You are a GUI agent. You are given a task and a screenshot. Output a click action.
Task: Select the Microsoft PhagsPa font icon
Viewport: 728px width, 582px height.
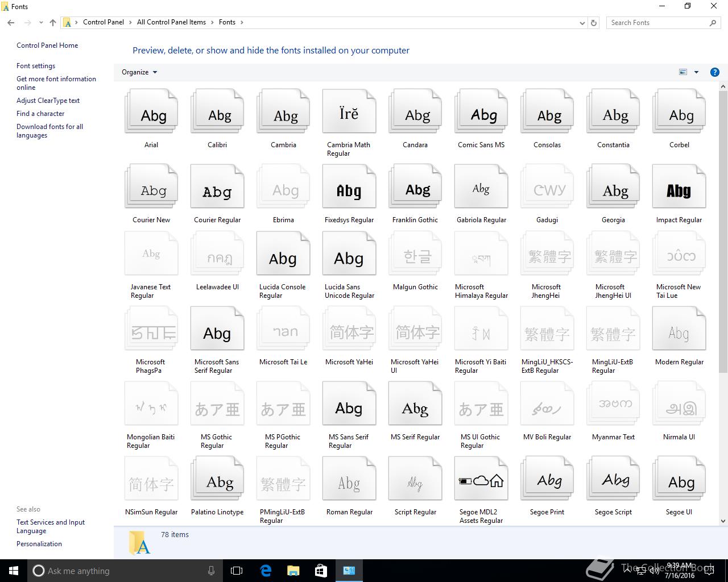(x=151, y=329)
